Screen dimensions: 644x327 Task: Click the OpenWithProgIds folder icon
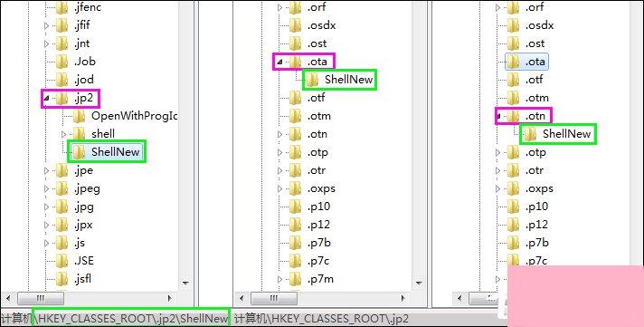coord(79,116)
